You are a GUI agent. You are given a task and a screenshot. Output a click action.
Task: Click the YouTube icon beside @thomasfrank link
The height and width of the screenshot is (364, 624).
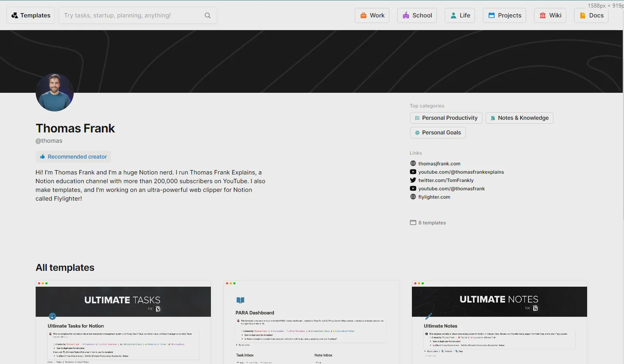413,188
